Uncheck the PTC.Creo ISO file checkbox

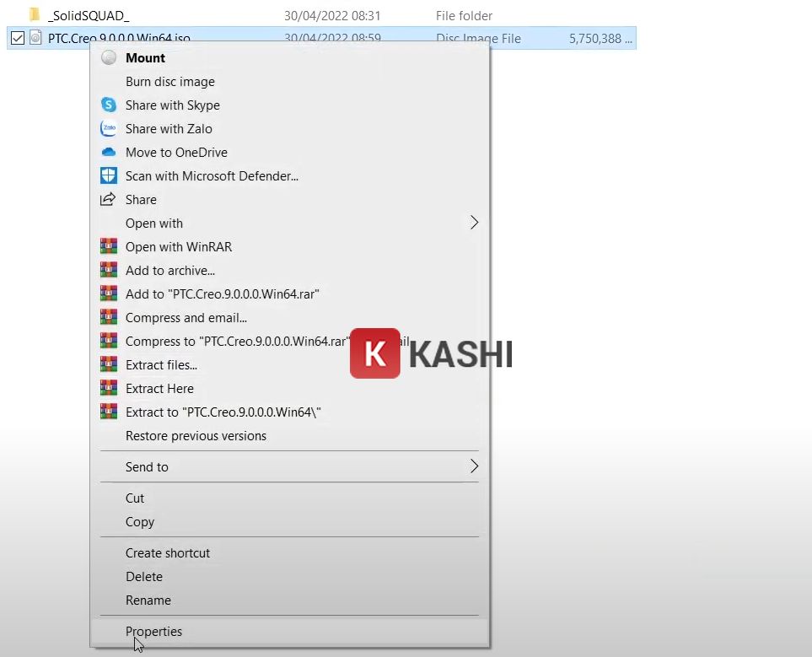coord(17,38)
